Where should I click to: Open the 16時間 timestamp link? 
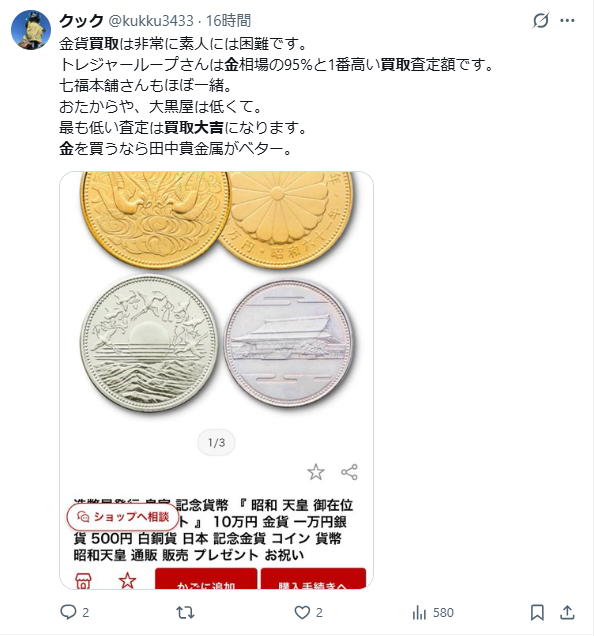coord(228,20)
